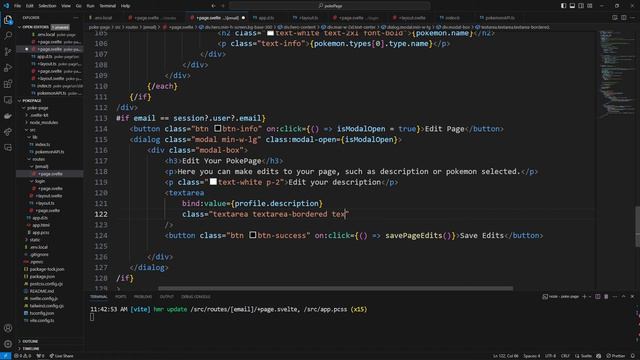Image resolution: width=640 pixels, height=360 pixels.
Task: Open the Terminal menu
Action: pos(107,6)
